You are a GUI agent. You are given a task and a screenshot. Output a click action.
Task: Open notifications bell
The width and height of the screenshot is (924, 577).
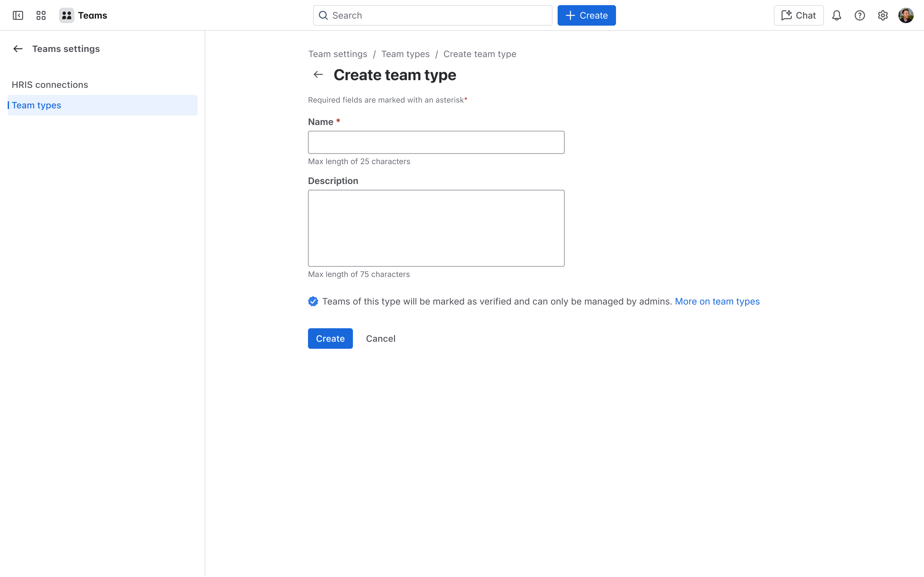tap(837, 15)
